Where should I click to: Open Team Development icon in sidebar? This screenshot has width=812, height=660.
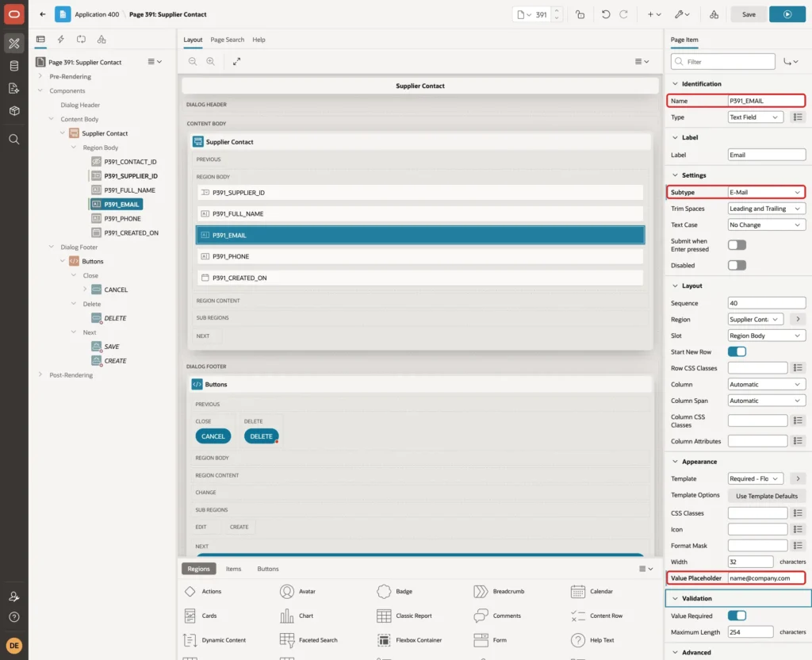14,88
